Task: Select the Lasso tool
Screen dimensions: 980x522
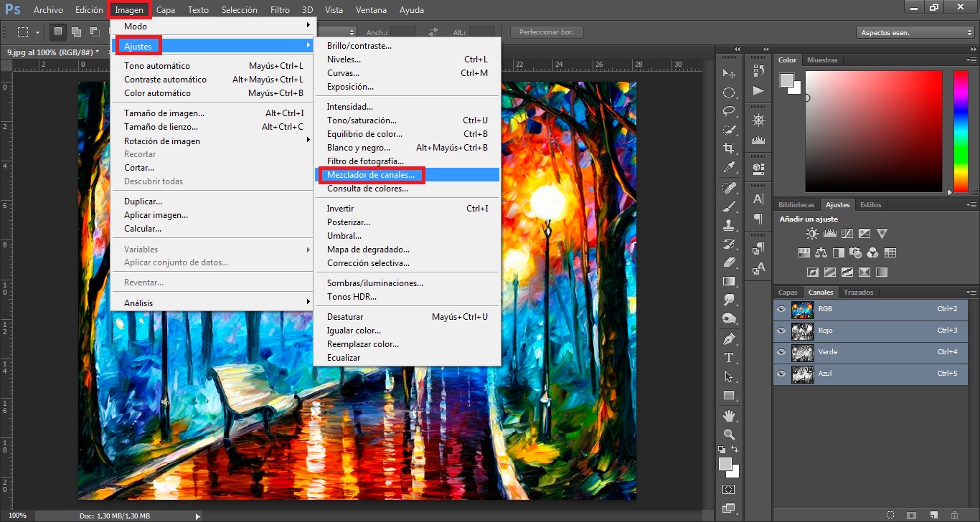Action: [x=729, y=111]
